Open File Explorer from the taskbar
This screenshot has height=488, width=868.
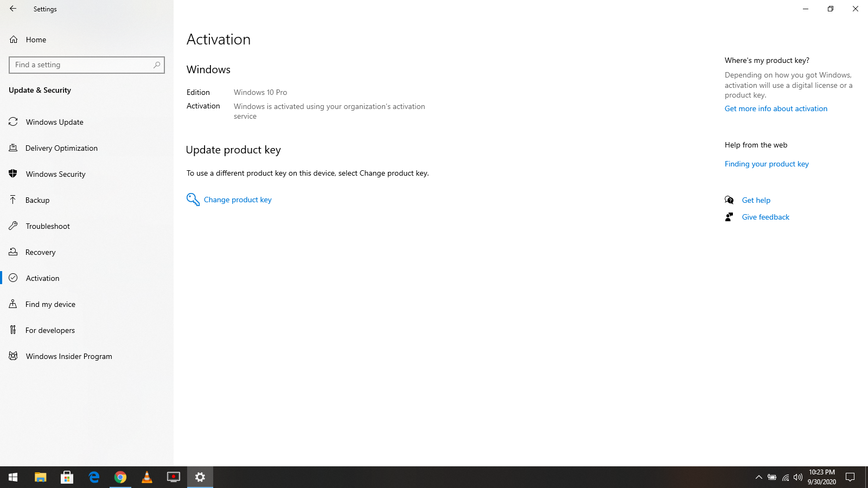[x=41, y=477]
